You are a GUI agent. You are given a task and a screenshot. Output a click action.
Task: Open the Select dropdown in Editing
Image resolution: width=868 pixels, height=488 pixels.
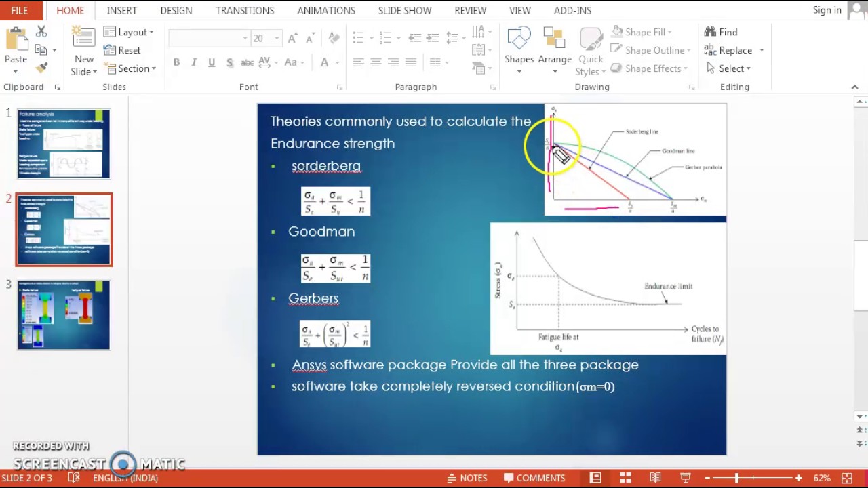[x=728, y=68]
